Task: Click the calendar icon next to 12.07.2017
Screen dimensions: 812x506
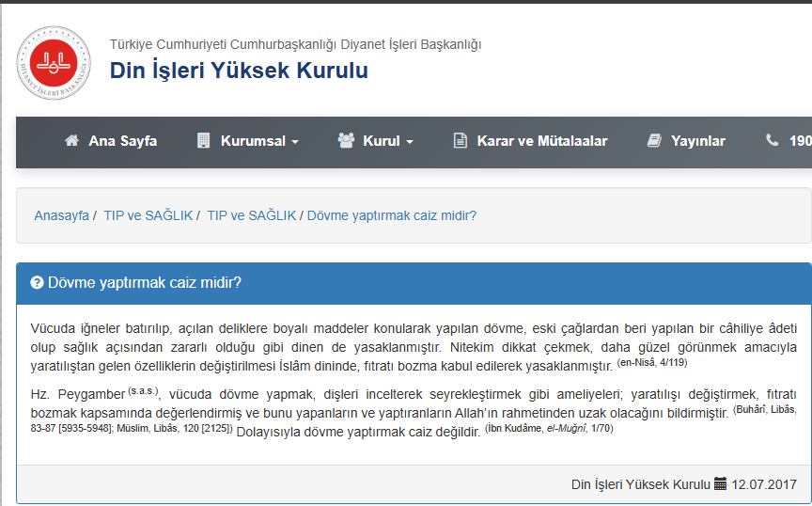Action: click(x=720, y=483)
